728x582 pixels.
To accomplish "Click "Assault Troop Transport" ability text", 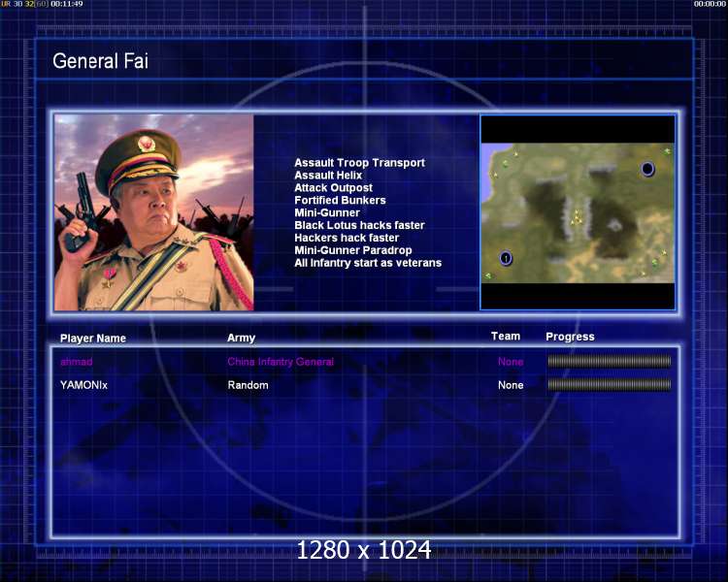I will coord(359,163).
